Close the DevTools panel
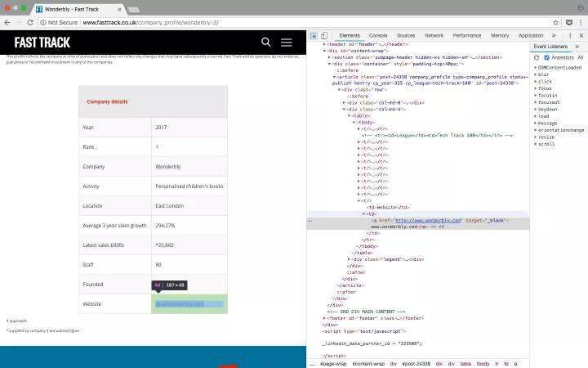 pyautogui.click(x=581, y=36)
